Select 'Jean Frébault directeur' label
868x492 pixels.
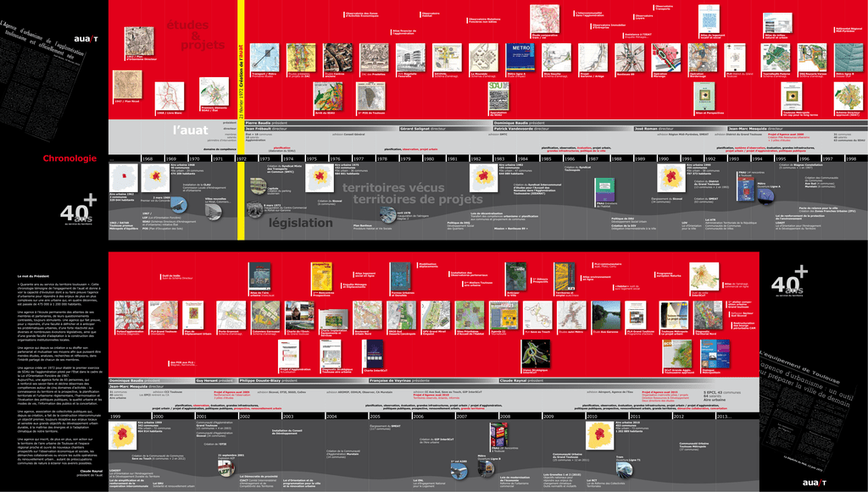click(x=265, y=129)
